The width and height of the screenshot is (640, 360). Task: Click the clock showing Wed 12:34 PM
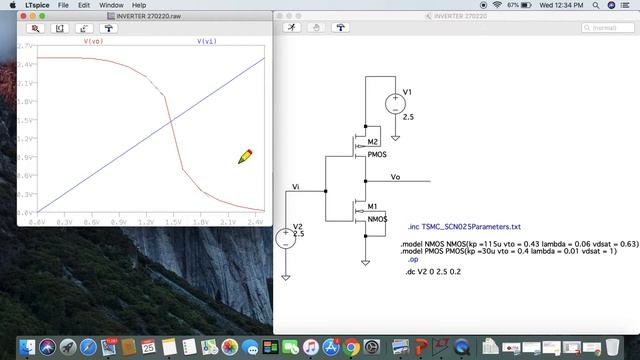561,5
